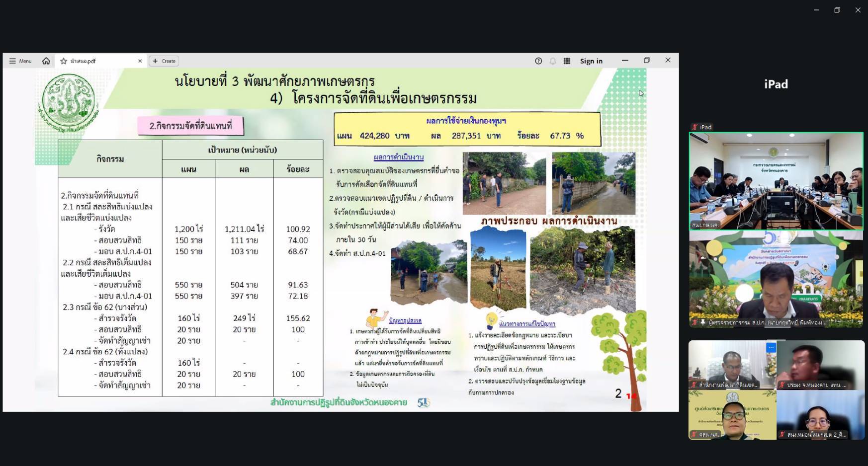This screenshot has width=868, height=466.
Task: Select the สำนักงานพัฒนาที่ดิน participant tile
Action: (732, 365)
